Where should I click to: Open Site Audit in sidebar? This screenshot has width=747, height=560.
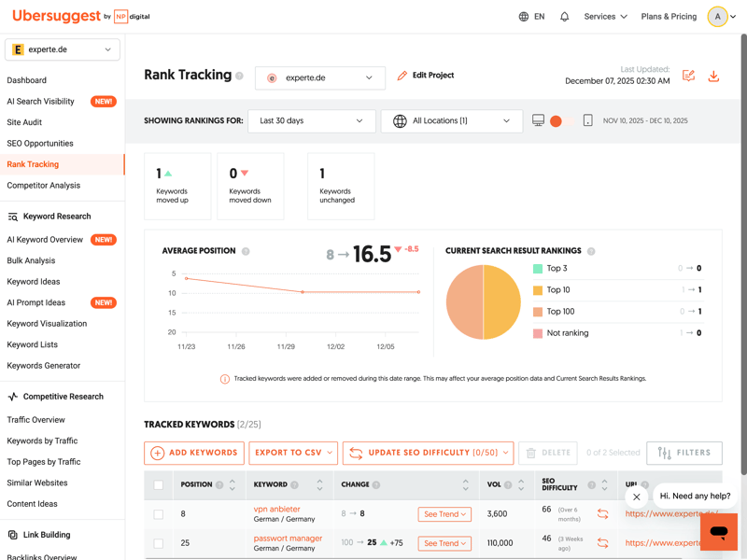point(24,122)
